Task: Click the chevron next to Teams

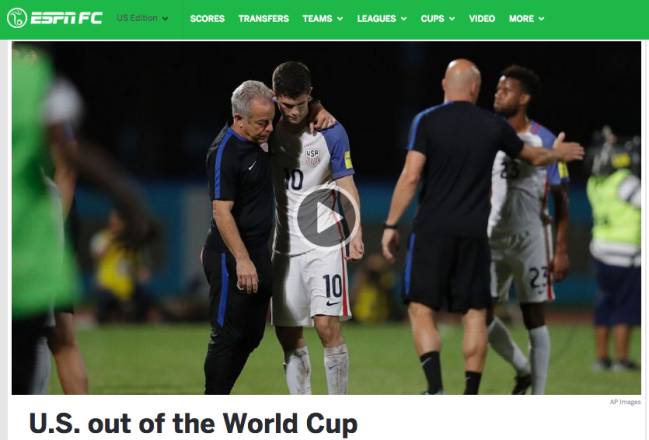Action: [x=340, y=19]
